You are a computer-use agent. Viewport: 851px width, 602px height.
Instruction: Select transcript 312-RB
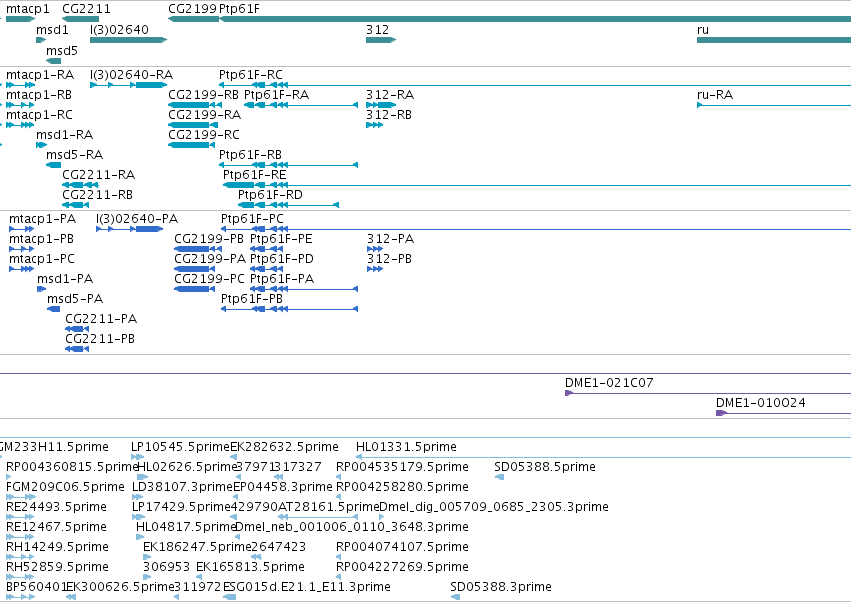click(x=389, y=115)
